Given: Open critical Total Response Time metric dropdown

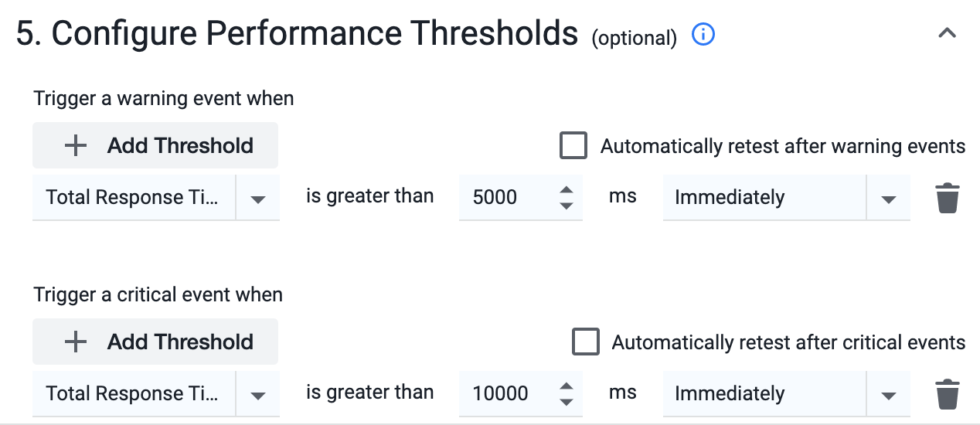Looking at the screenshot, I should tap(156, 394).
